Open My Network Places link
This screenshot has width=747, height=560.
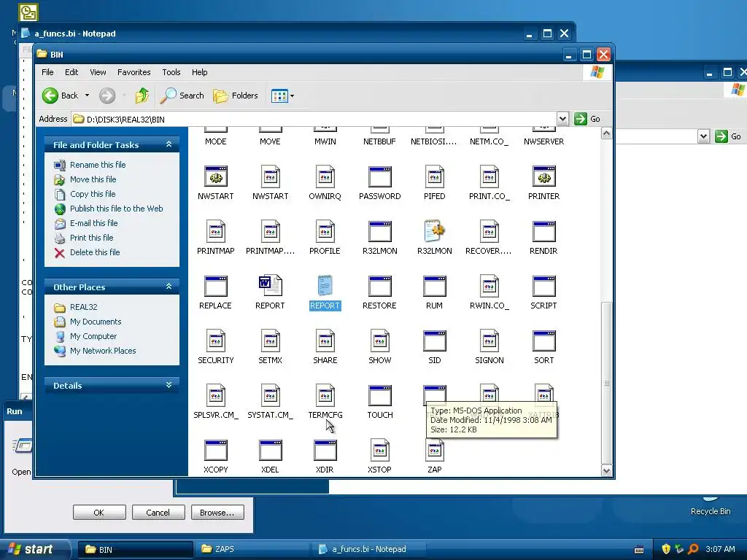(103, 351)
